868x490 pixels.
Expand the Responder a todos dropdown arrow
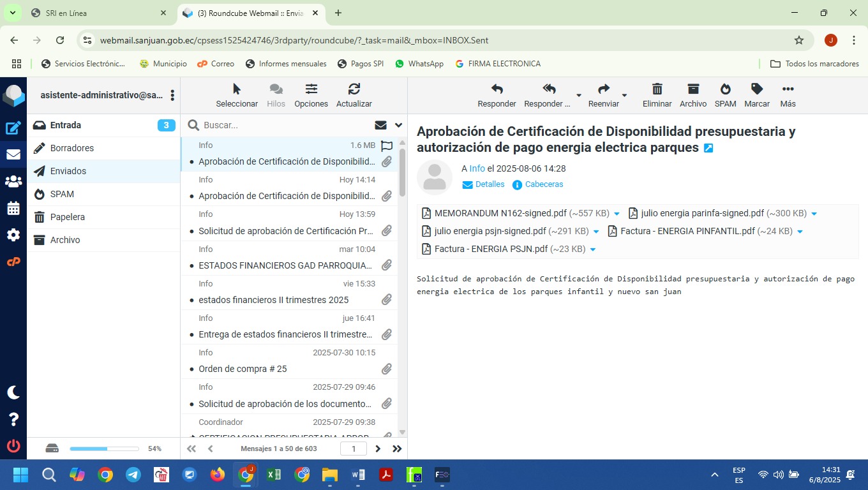coord(579,96)
